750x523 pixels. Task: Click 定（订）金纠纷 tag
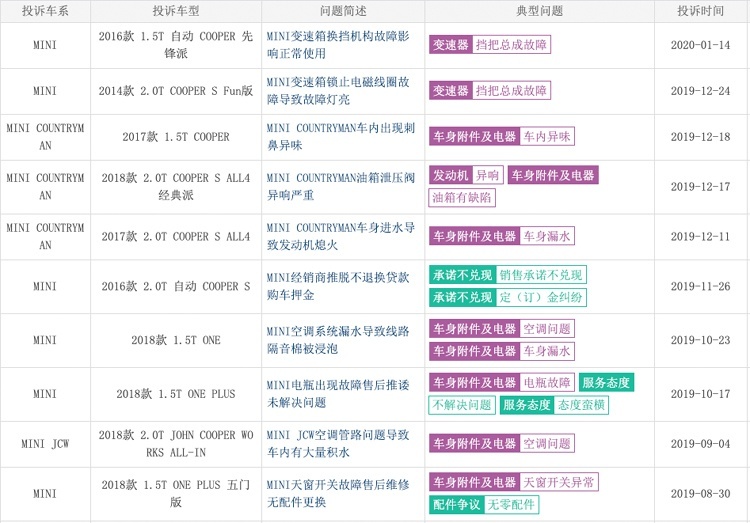[541, 297]
